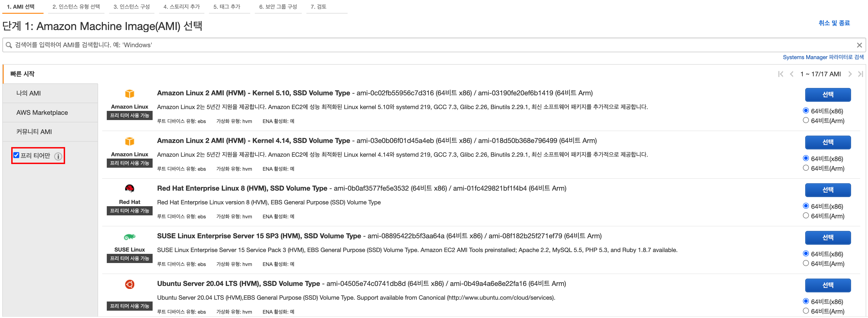This screenshot has height=318, width=868.
Task: Open 커뮤니티 AMI in sidebar
Action: pos(50,132)
